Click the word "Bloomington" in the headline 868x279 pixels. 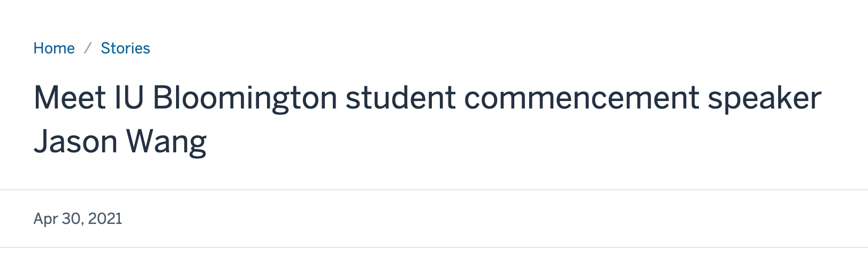pos(245,98)
